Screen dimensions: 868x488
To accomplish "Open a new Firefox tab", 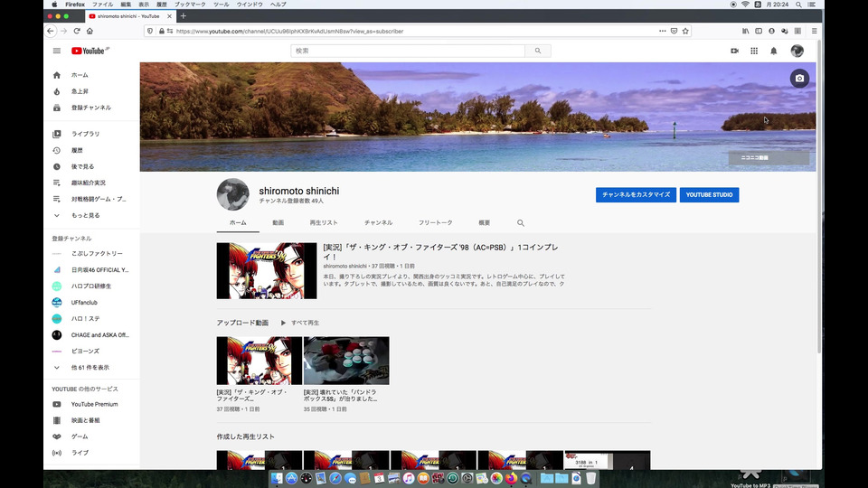I will point(184,16).
